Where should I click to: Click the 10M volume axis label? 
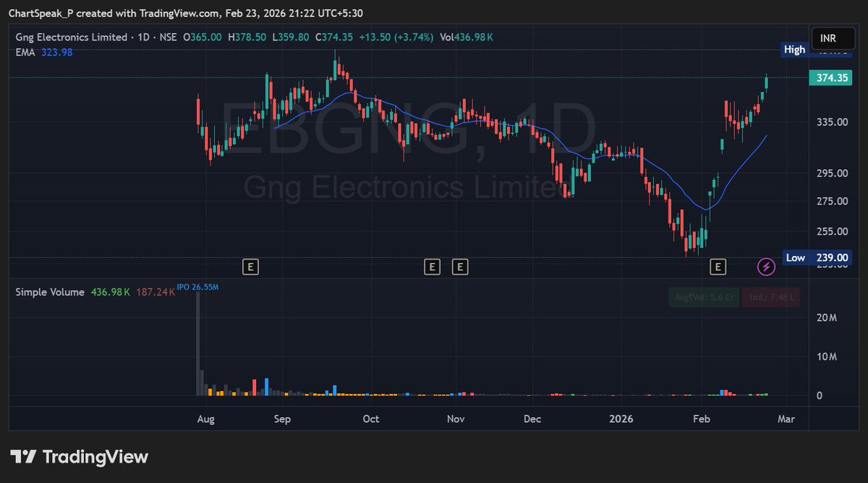(827, 357)
